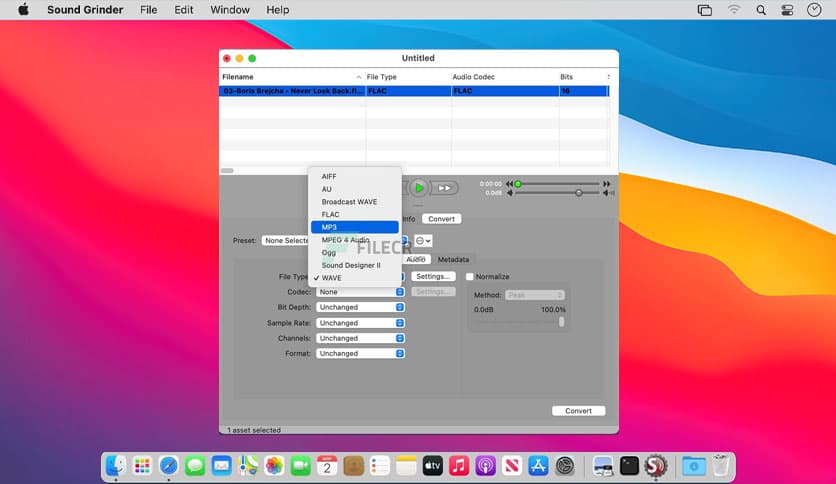Open the Podcasts app from dock
Screen dimensions: 836x484
486,465
